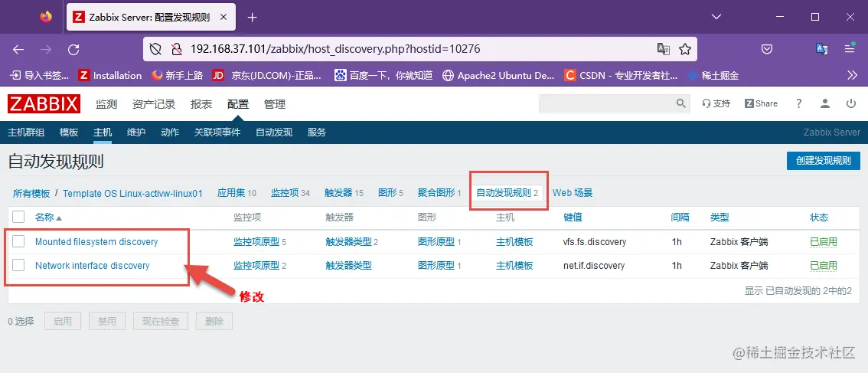
Task: Open the 管理 main menu
Action: click(275, 104)
